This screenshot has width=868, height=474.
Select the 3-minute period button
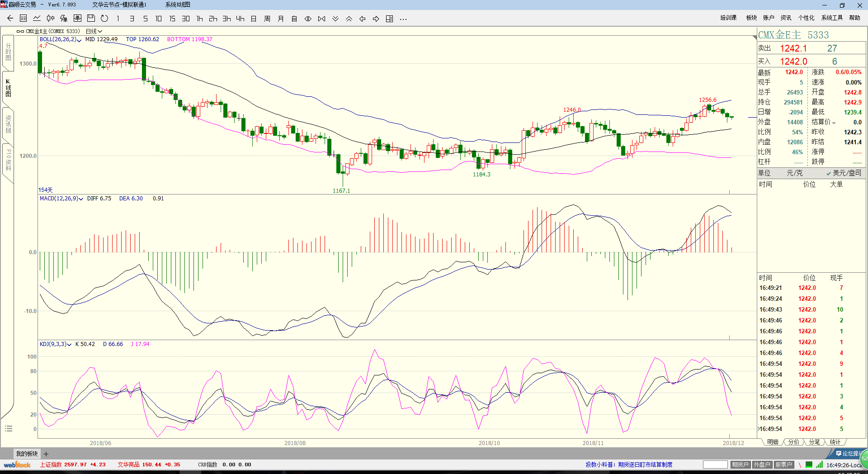[132, 19]
